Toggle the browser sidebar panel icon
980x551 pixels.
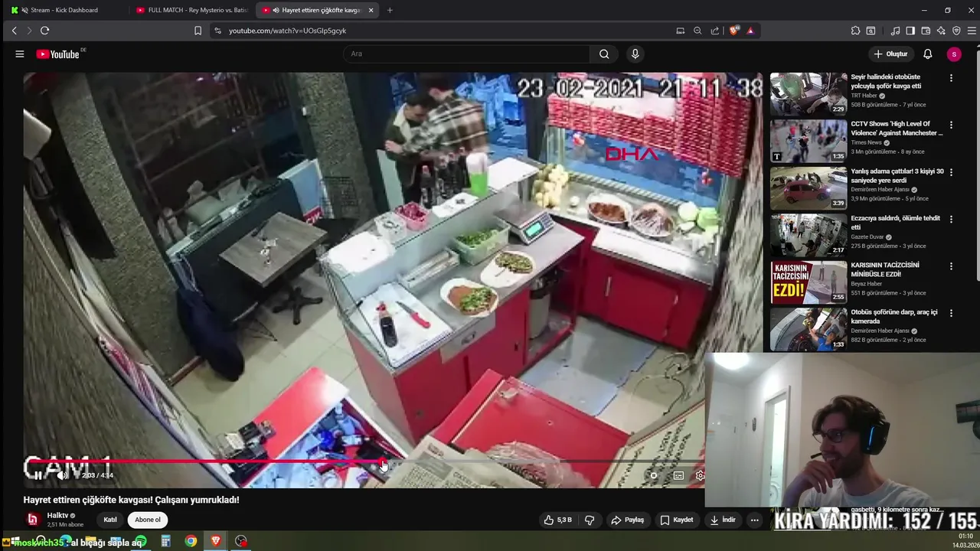910,31
